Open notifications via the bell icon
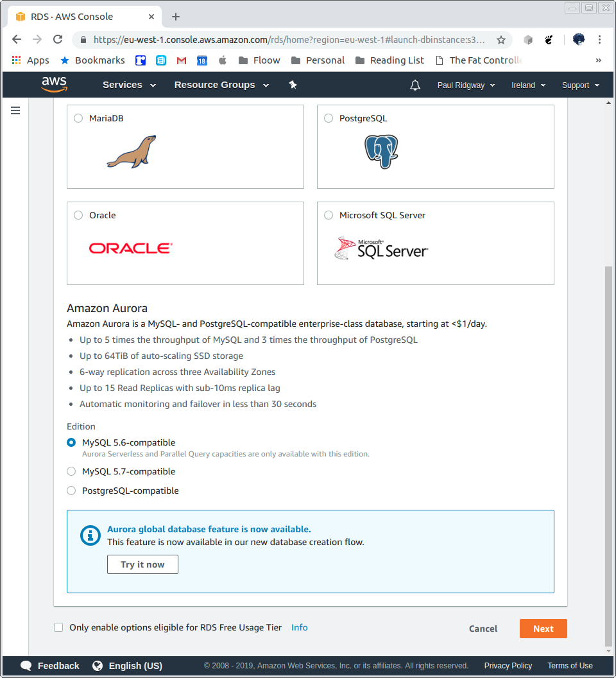The width and height of the screenshot is (616, 678). click(x=415, y=84)
